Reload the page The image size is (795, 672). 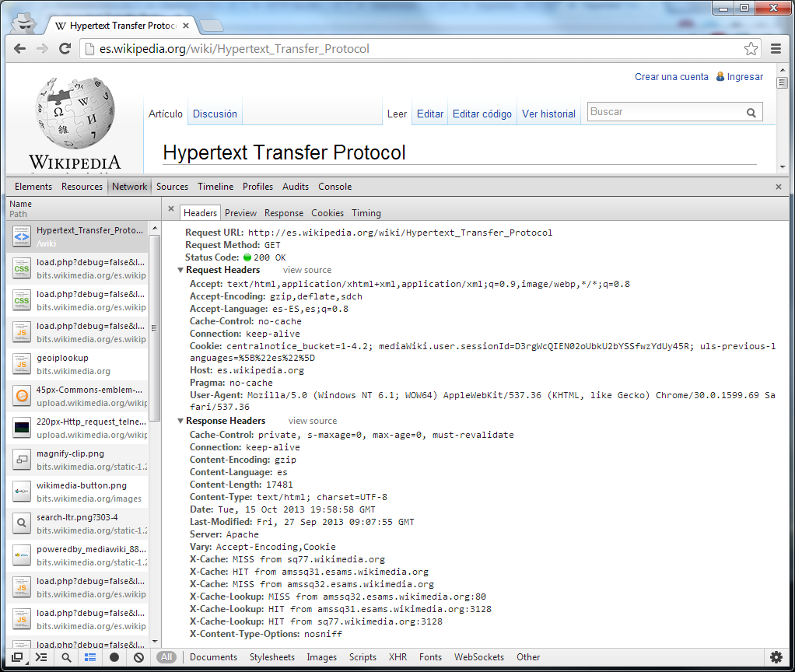[66, 49]
